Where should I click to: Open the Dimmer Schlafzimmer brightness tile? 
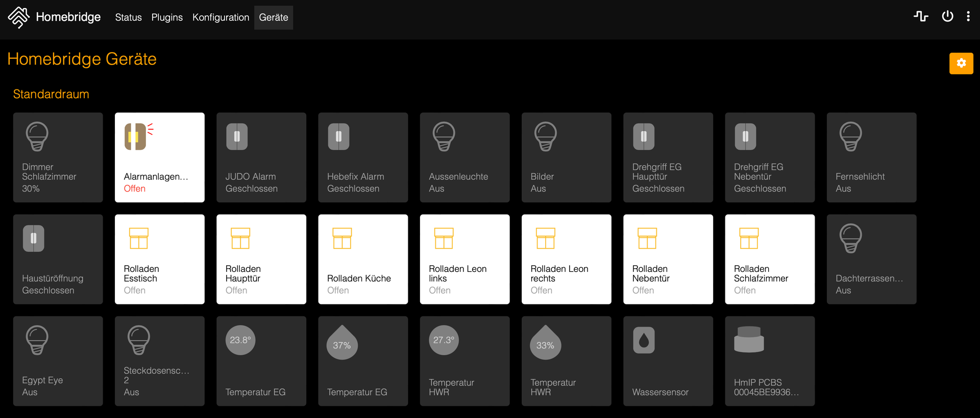[x=58, y=157]
